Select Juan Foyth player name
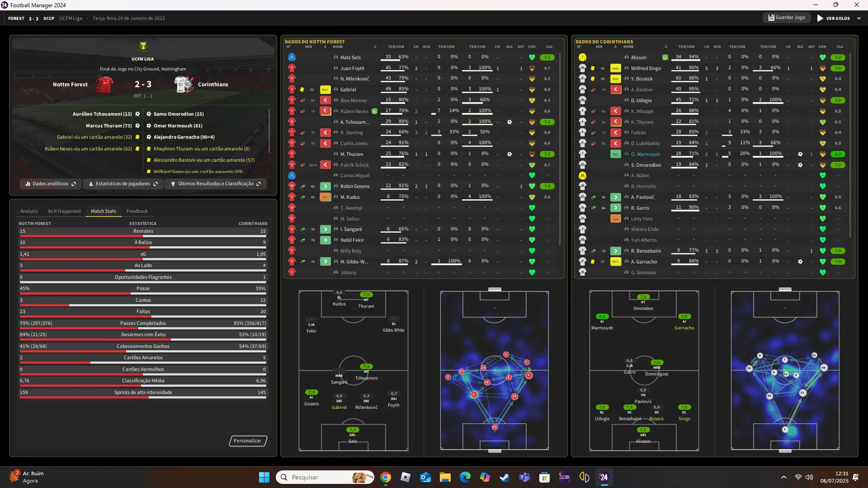Viewport: 868px width, 488px height. [x=352, y=68]
